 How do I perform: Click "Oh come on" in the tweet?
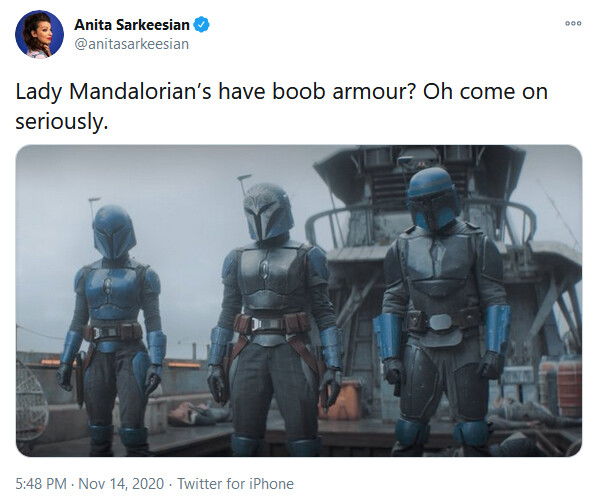[x=485, y=92]
